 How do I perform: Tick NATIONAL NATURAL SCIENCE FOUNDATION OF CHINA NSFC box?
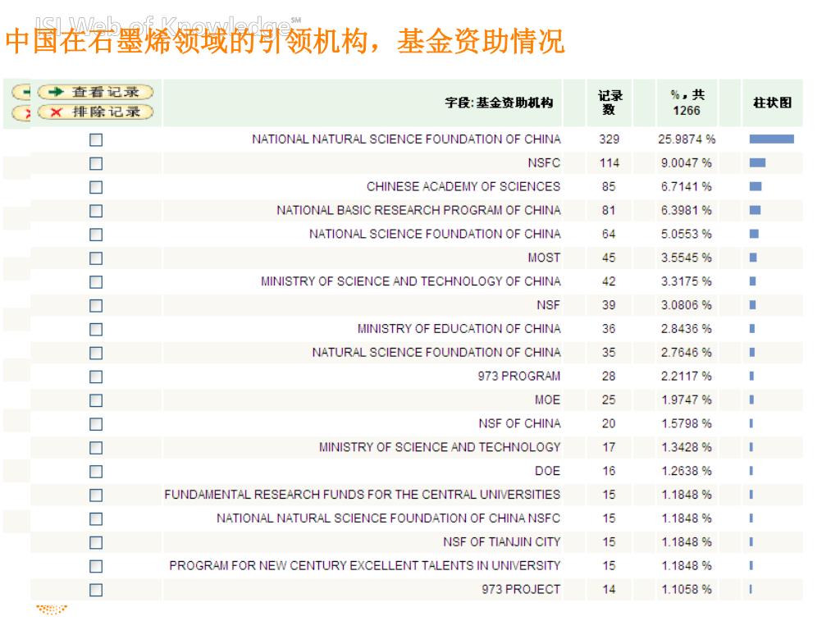pyautogui.click(x=96, y=518)
